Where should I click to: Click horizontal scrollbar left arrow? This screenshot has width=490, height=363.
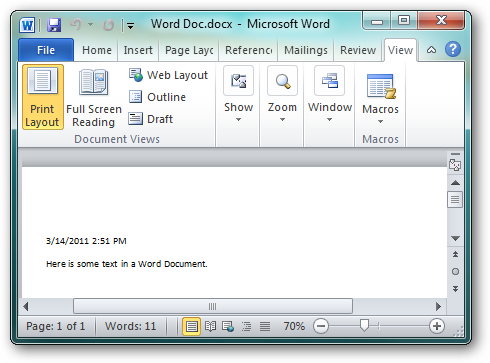[x=26, y=306]
